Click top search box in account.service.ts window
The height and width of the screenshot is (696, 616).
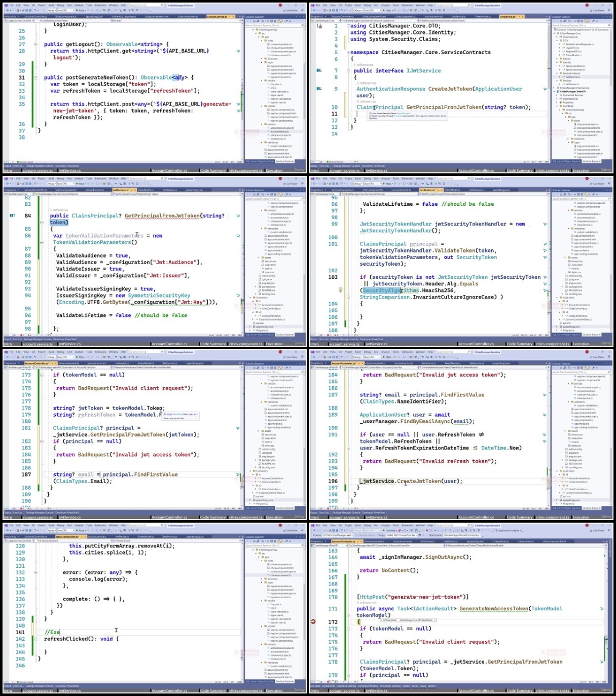tap(146, 5)
